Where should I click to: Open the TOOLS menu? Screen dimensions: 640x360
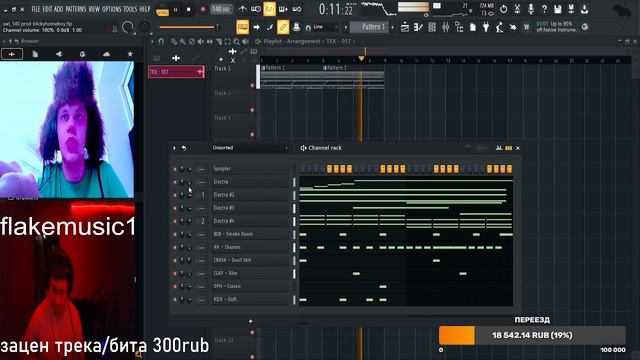(x=130, y=9)
